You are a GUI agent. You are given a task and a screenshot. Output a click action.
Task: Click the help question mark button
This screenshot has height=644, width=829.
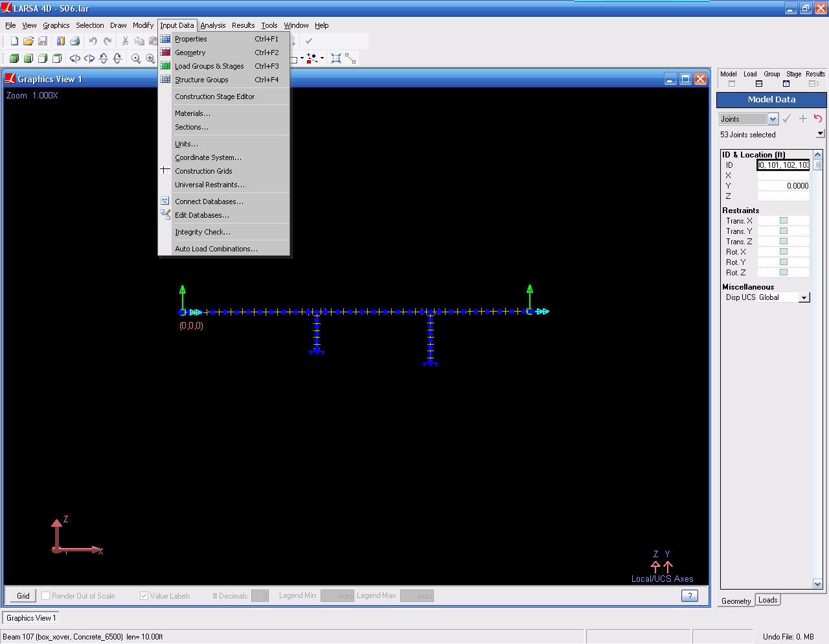[690, 595]
